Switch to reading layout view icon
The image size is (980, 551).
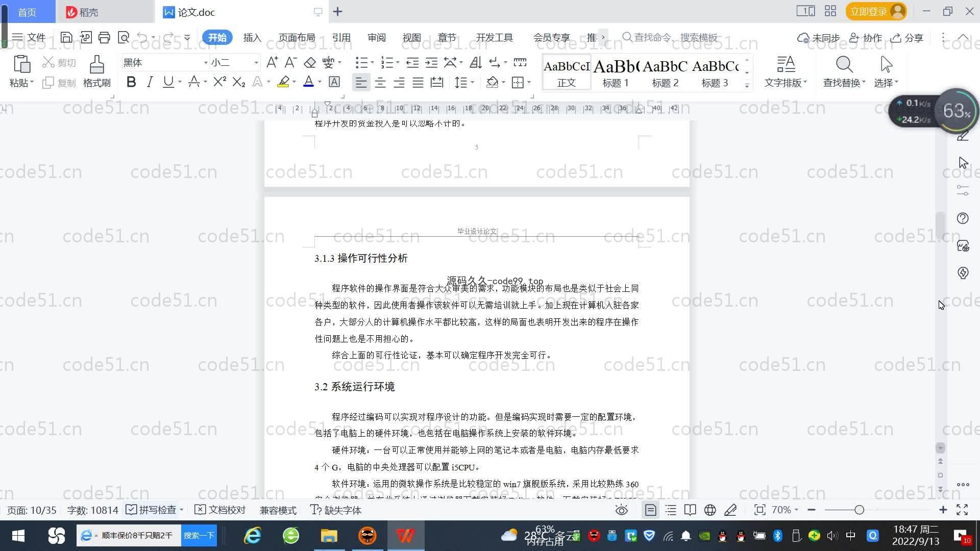click(690, 510)
